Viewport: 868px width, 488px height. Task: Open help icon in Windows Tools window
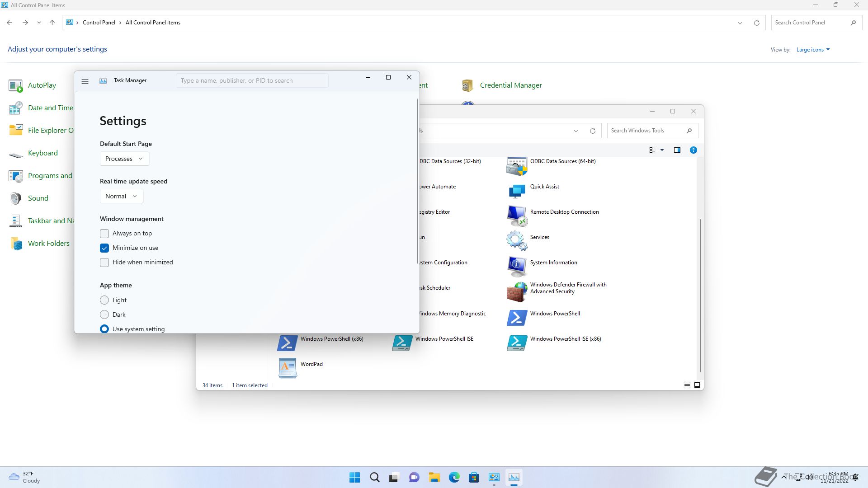tap(693, 150)
